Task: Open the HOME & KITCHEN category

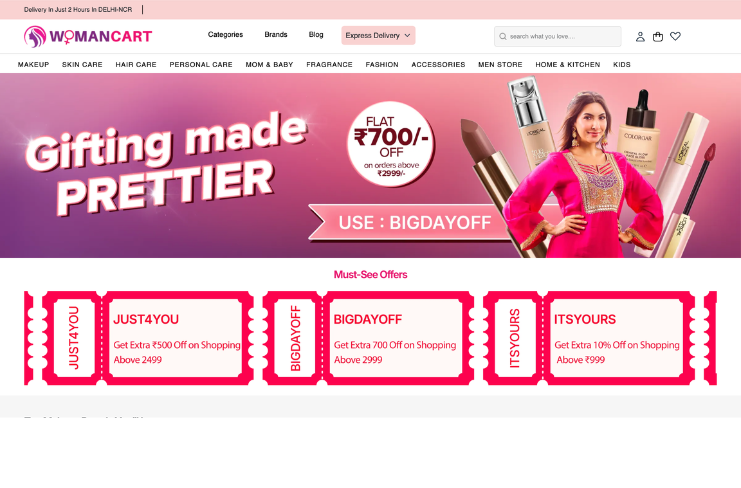Action: pyautogui.click(x=568, y=64)
